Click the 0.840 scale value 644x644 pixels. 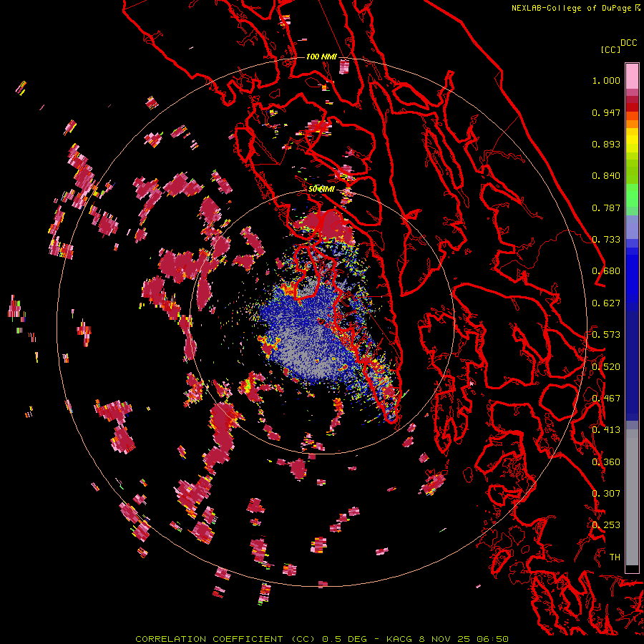(606, 176)
